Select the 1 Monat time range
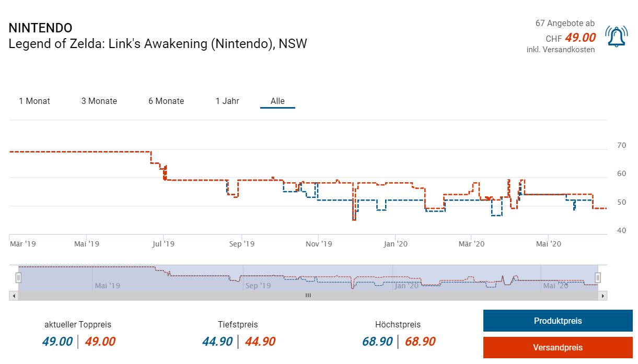The width and height of the screenshot is (638, 364). click(x=34, y=101)
